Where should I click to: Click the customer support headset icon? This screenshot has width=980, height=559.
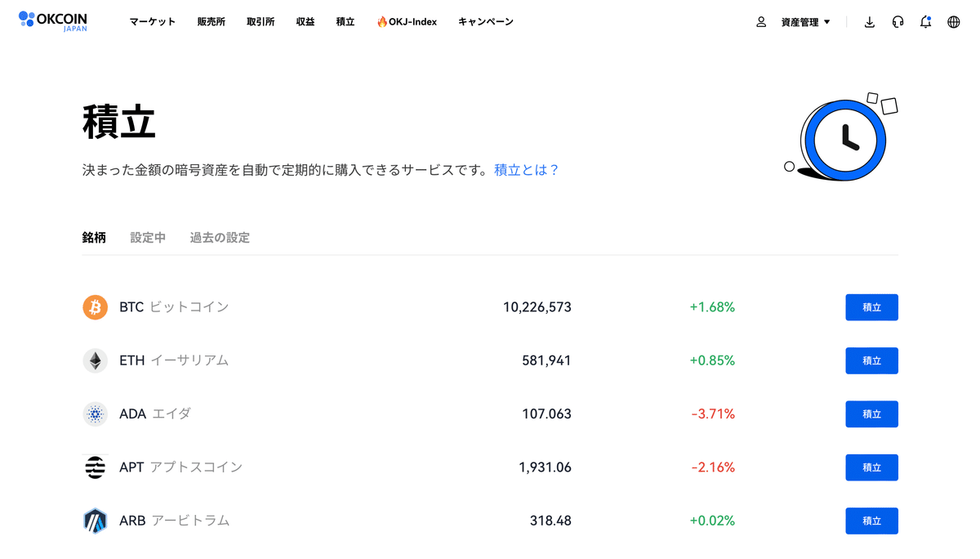coord(898,22)
